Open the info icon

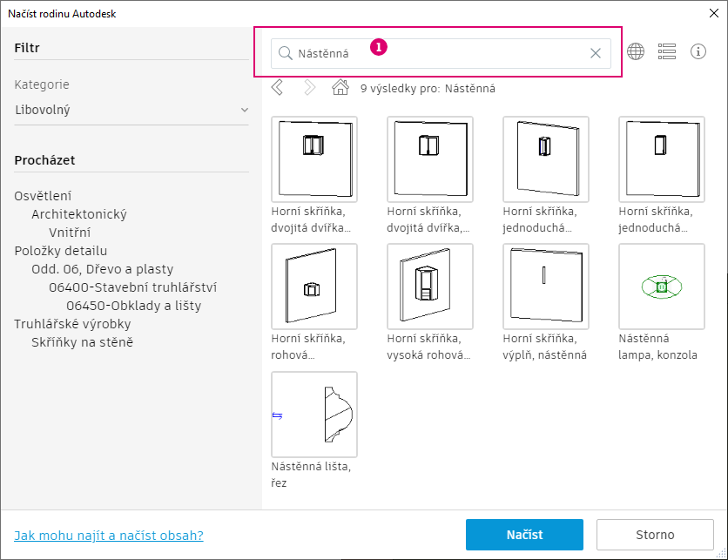(698, 52)
